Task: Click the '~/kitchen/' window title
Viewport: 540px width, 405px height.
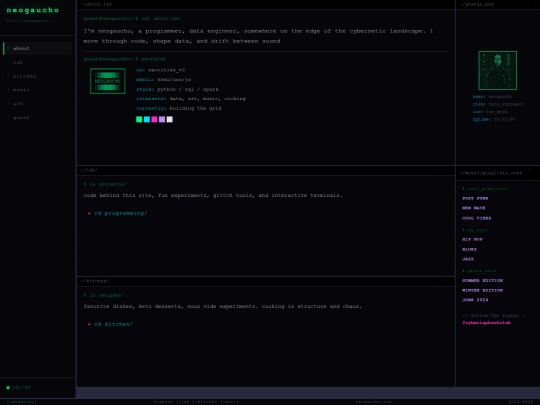Action: coord(95,281)
